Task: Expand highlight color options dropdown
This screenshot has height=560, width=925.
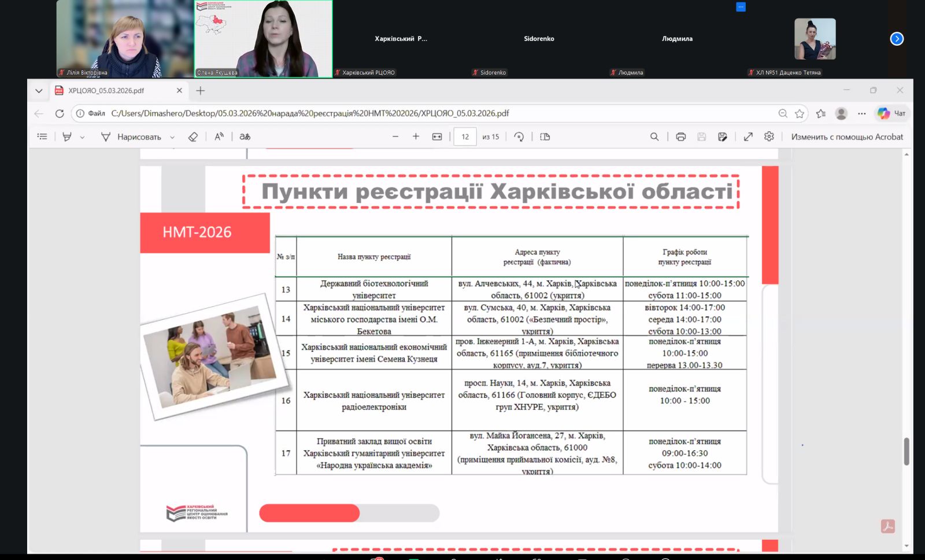Action: click(82, 138)
